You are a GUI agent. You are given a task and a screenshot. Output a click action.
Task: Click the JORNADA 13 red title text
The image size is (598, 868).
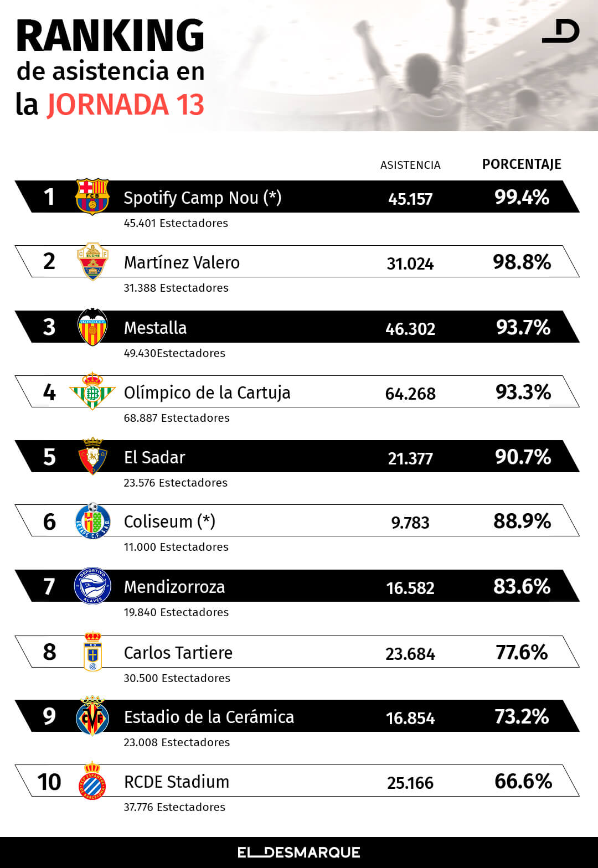tap(126, 105)
